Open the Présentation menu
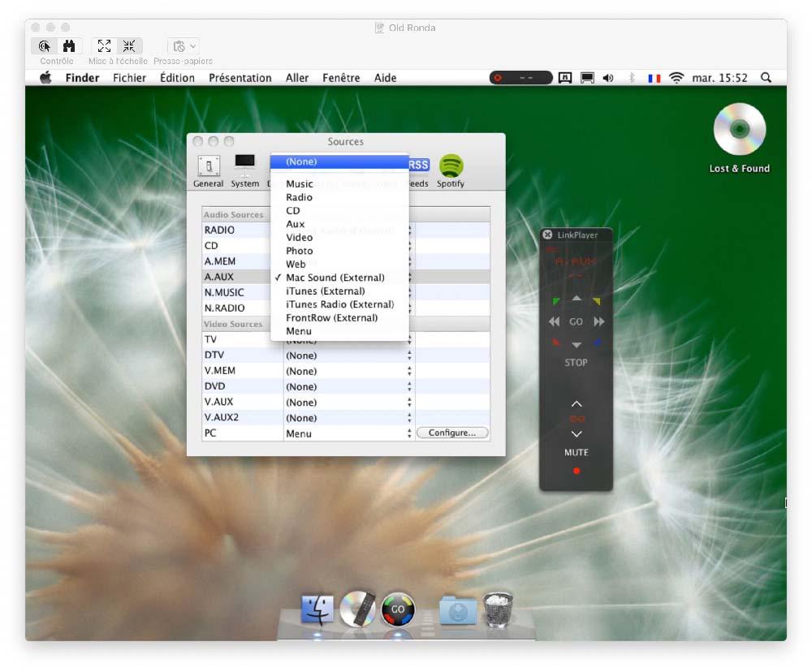812x672 pixels. [x=240, y=78]
